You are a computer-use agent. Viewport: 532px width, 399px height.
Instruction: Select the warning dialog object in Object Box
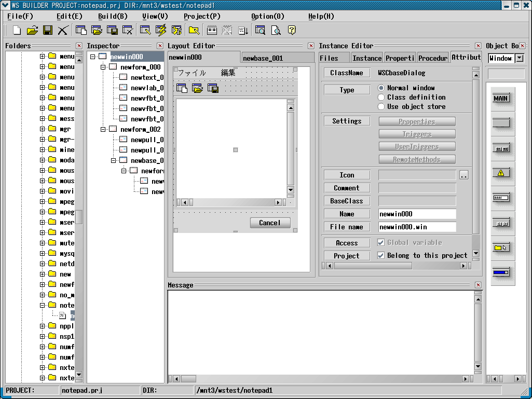point(500,173)
